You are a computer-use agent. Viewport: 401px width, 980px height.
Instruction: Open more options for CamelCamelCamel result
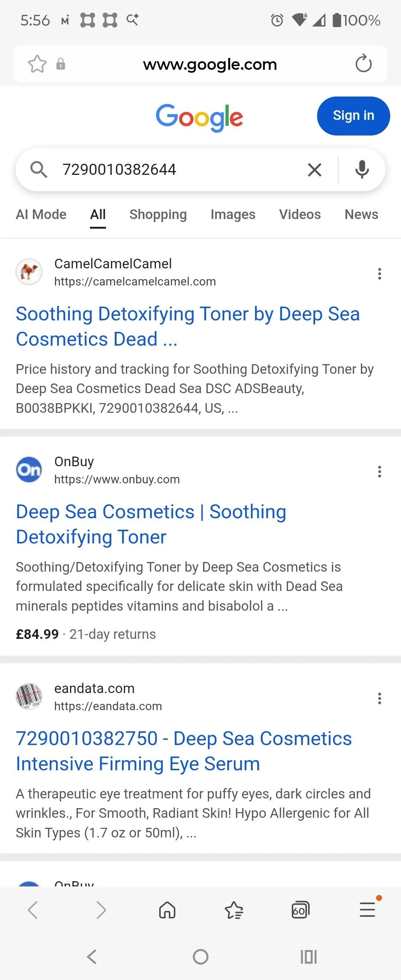pos(379,274)
